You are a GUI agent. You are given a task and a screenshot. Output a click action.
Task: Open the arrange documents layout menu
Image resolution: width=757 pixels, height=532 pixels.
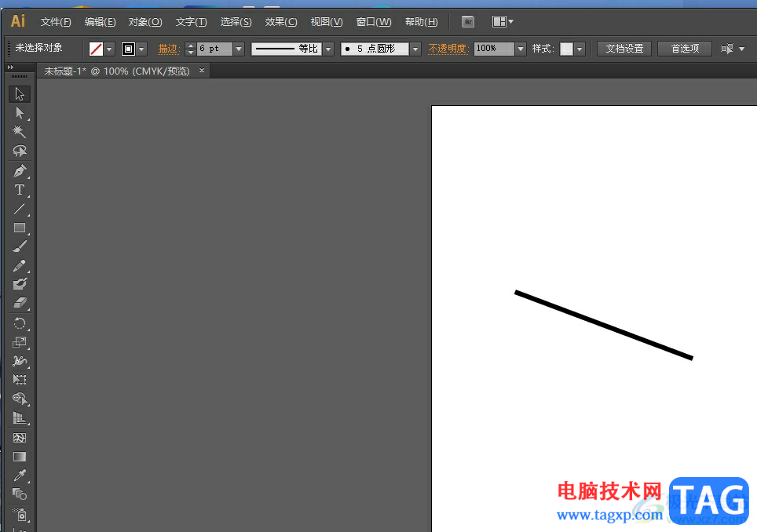click(503, 22)
